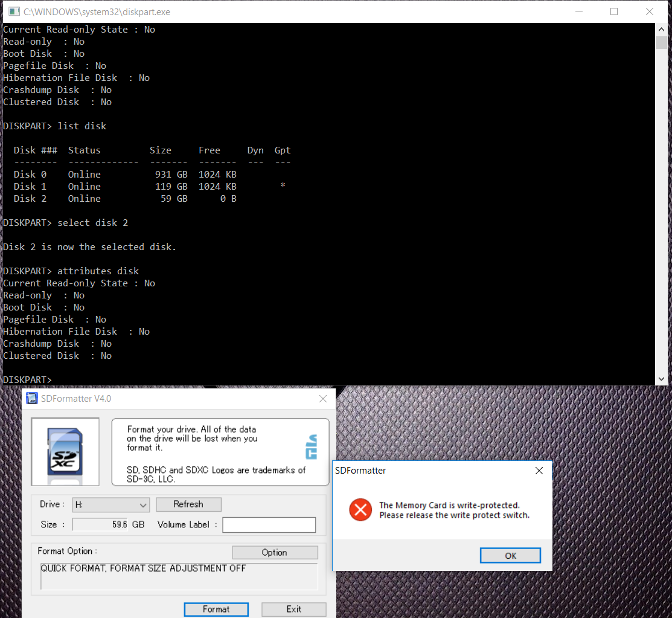Screen dimensions: 672x618
Task: Close the diskpart console window
Action: 650,11
